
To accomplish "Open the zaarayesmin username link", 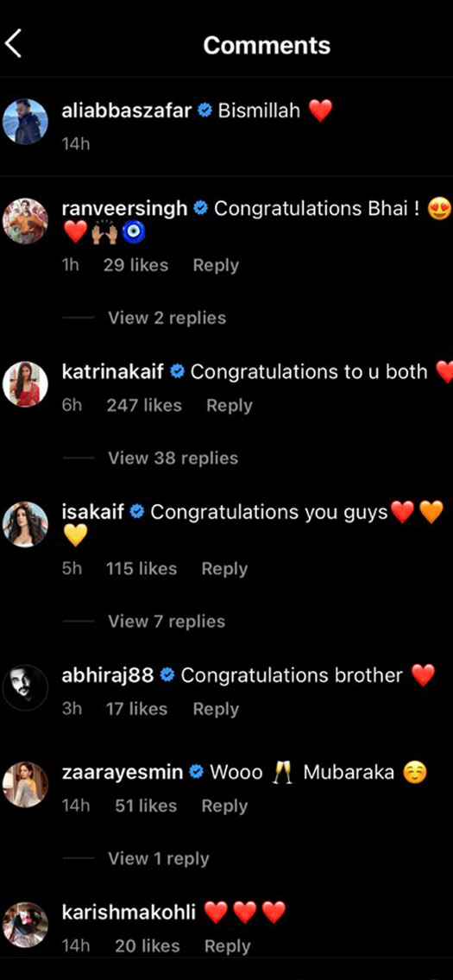I will pyautogui.click(x=123, y=773).
